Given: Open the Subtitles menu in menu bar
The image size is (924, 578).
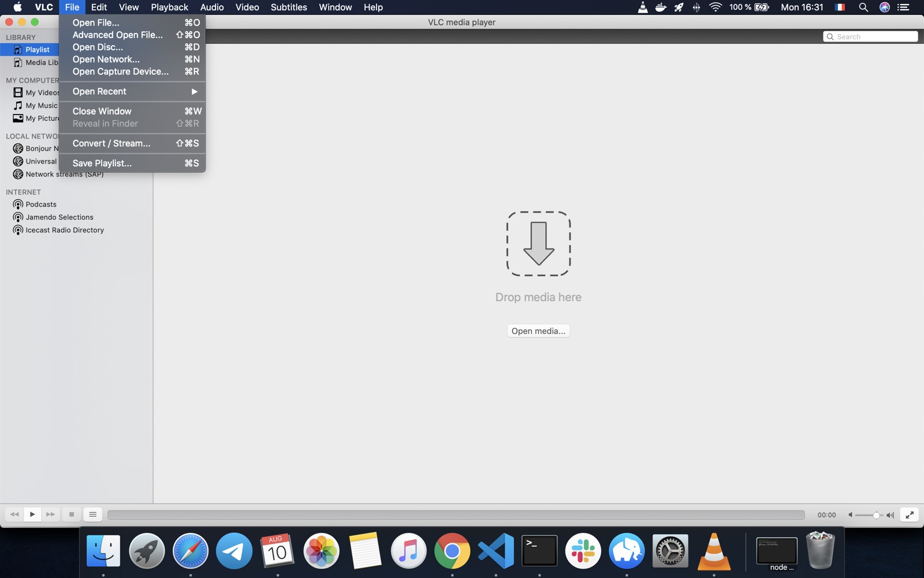Looking at the screenshot, I should click(289, 8).
